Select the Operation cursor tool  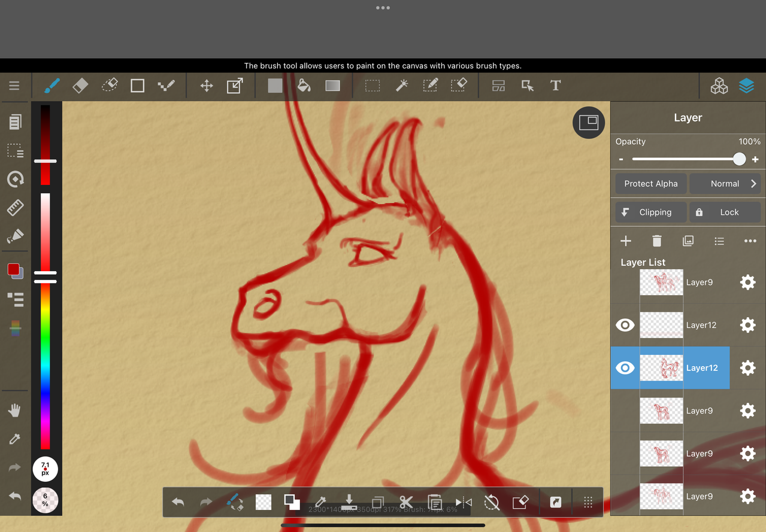[x=527, y=86]
